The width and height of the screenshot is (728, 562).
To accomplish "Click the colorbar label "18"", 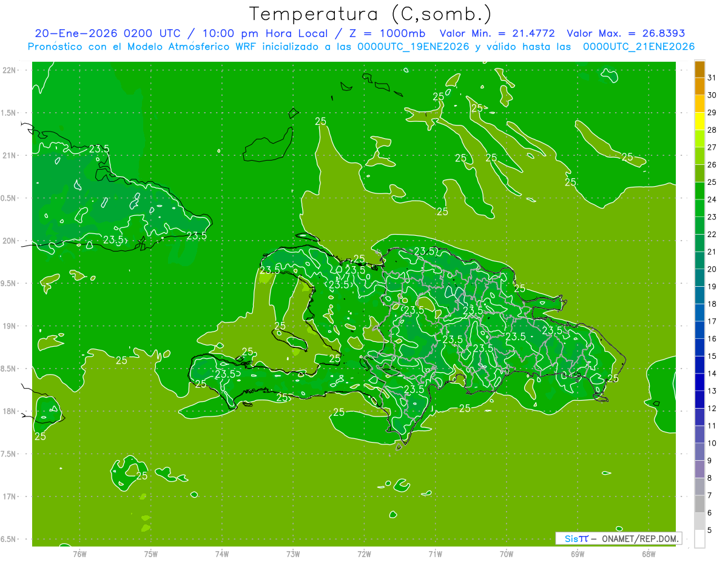I will [712, 304].
